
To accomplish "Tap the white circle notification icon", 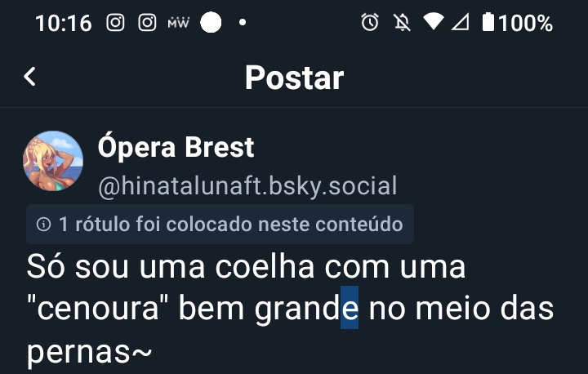I will point(211,23).
